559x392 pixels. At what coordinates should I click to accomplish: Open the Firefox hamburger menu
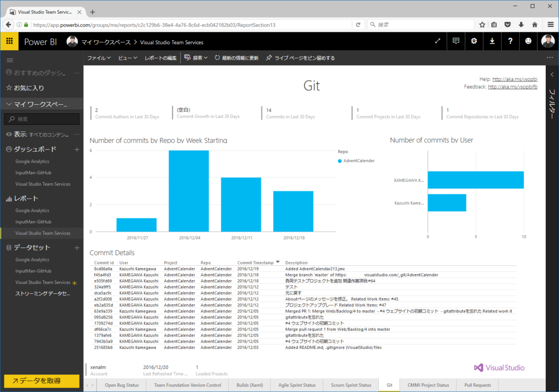[550, 25]
